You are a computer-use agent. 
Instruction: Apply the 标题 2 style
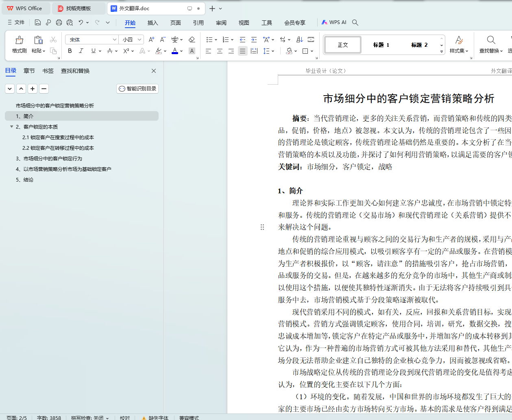point(419,45)
